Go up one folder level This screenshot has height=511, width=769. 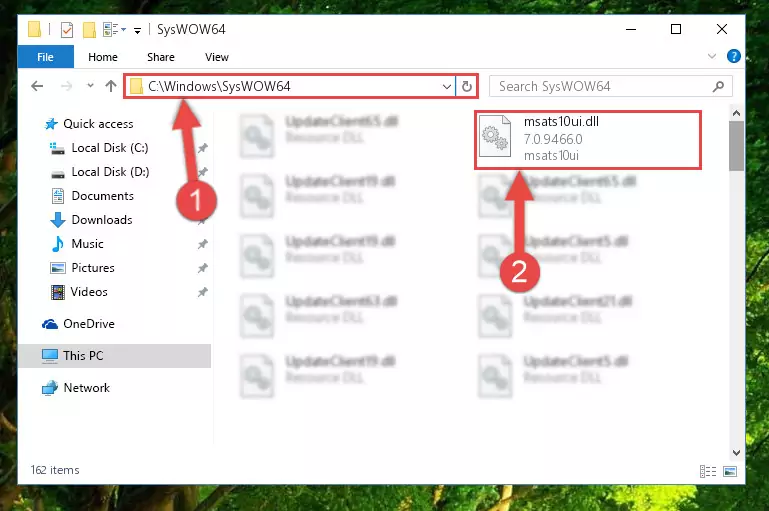pos(111,86)
